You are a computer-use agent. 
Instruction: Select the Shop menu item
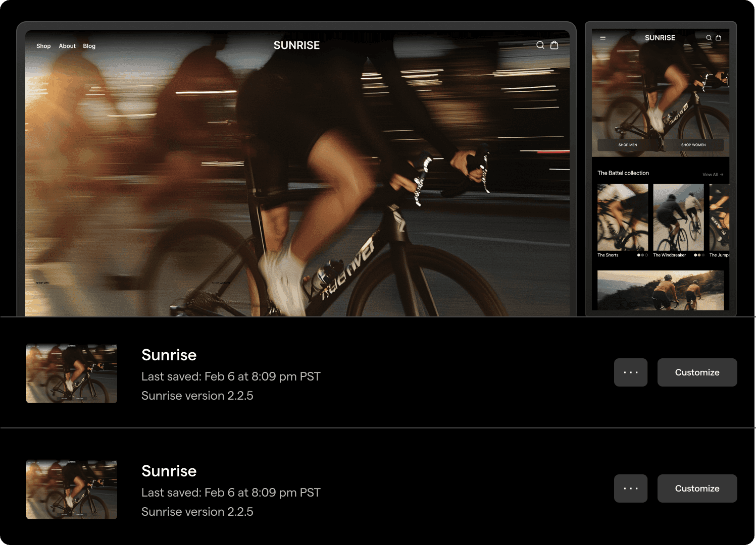click(43, 46)
